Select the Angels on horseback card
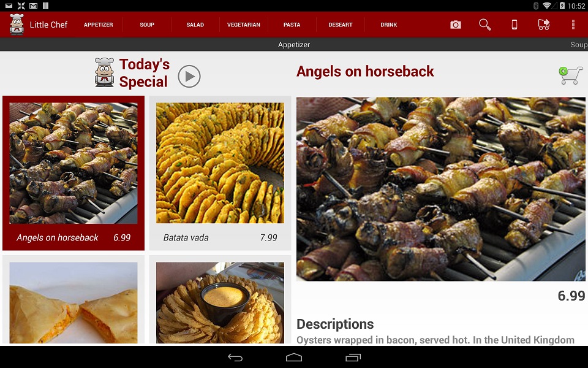Viewport: 588px width, 368px height. click(73, 173)
